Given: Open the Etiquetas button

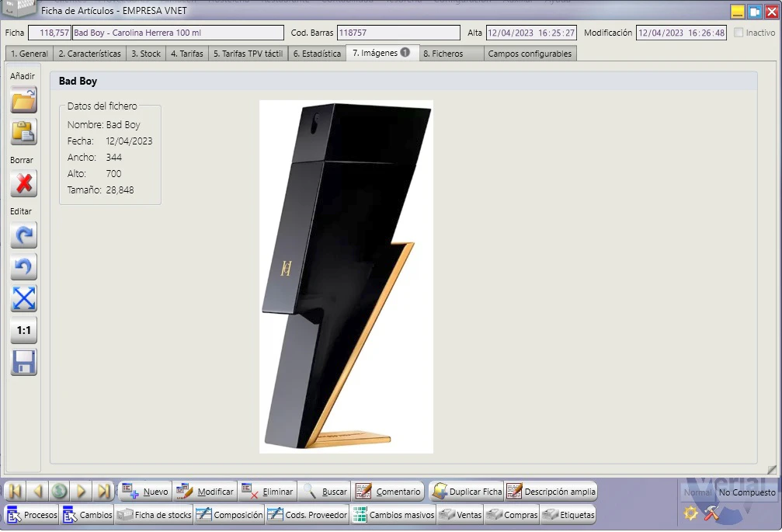Looking at the screenshot, I should click(x=568, y=515).
